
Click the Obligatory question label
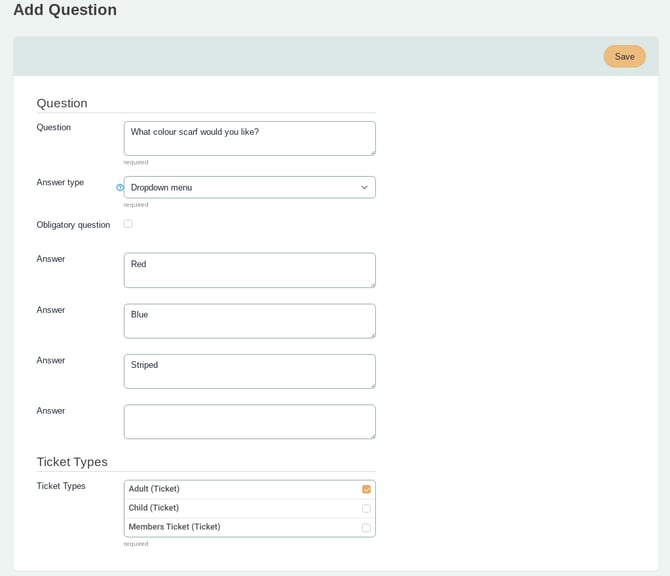tap(73, 225)
